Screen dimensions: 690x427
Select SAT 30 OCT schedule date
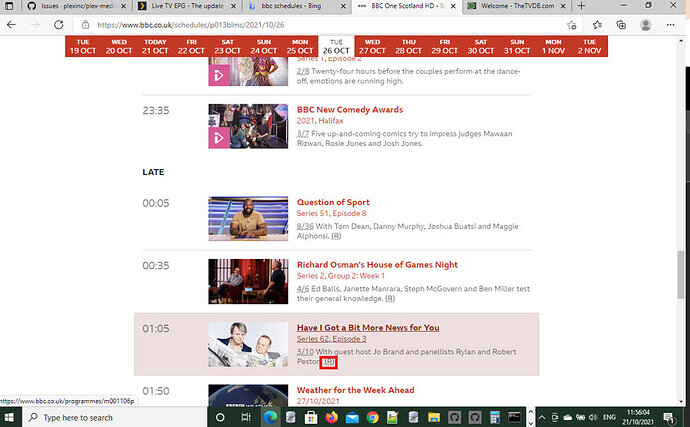click(481, 46)
